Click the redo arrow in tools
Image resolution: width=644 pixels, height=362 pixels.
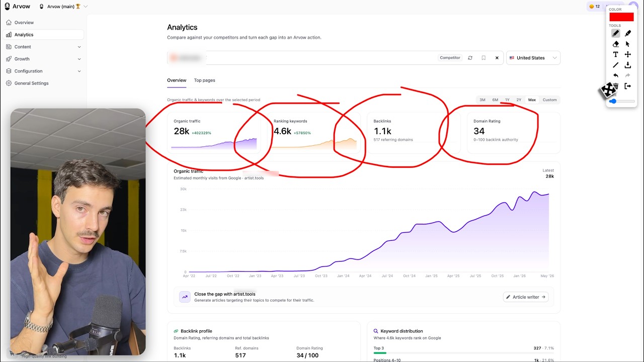(628, 75)
